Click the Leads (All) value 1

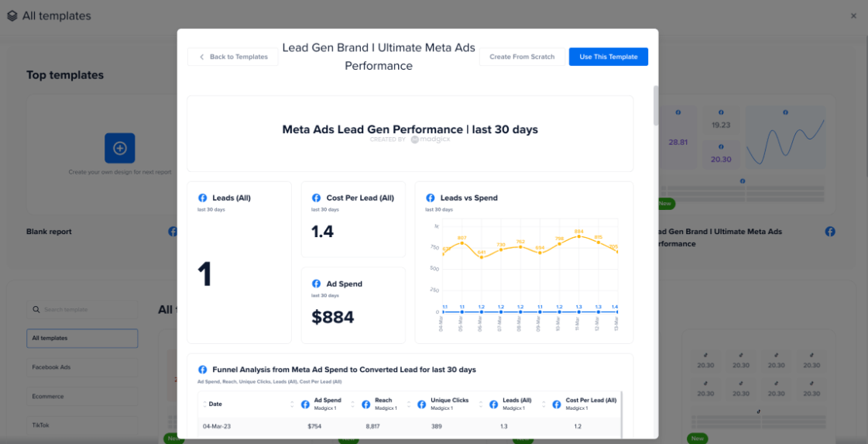pyautogui.click(x=205, y=274)
